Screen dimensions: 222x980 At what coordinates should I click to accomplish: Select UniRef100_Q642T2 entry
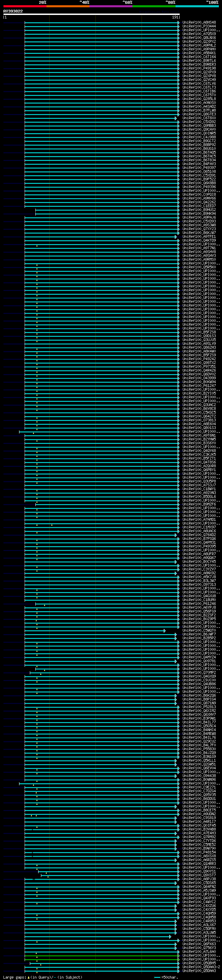click(199, 416)
